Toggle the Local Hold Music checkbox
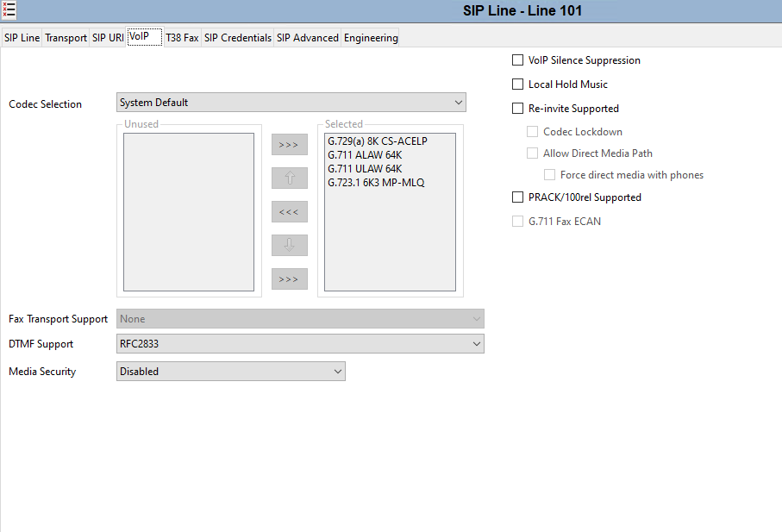 [517, 84]
